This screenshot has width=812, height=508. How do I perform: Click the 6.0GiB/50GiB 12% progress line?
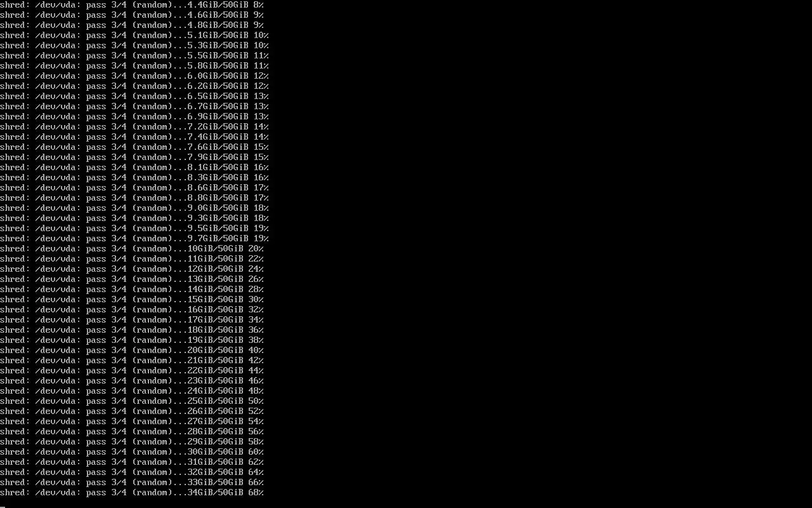pos(134,76)
